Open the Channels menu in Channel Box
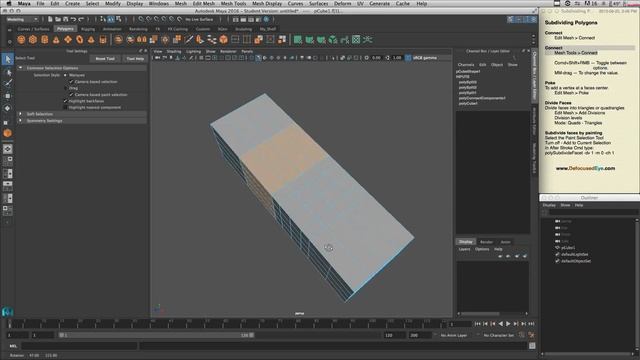Viewport: 640px width, 360px height. [x=466, y=65]
